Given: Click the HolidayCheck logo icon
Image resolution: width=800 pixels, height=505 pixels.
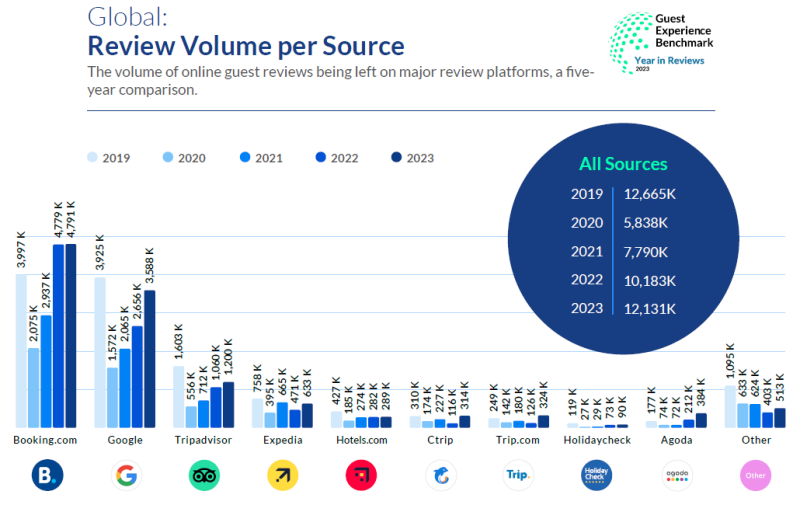Looking at the screenshot, I should pyautogui.click(x=596, y=475).
